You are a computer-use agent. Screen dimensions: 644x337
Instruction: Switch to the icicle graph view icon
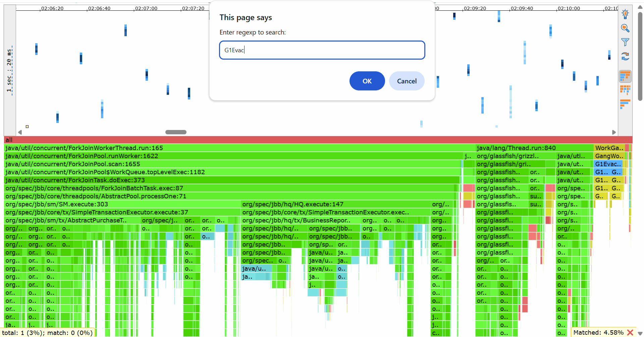pos(625,90)
